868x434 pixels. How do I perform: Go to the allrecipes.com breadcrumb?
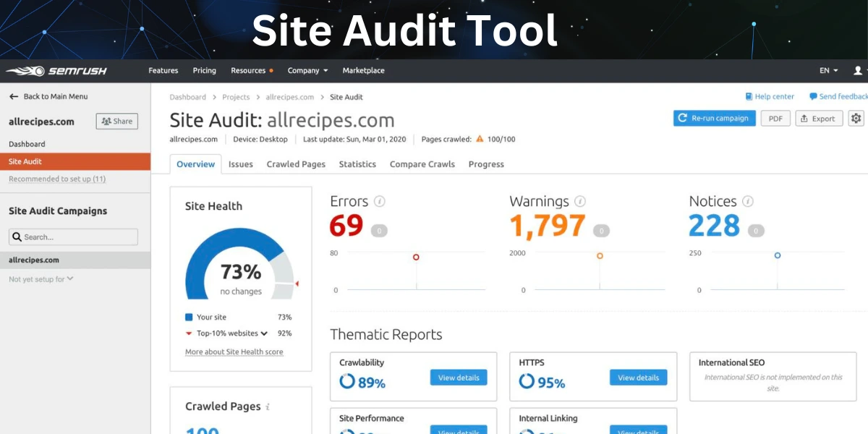290,97
